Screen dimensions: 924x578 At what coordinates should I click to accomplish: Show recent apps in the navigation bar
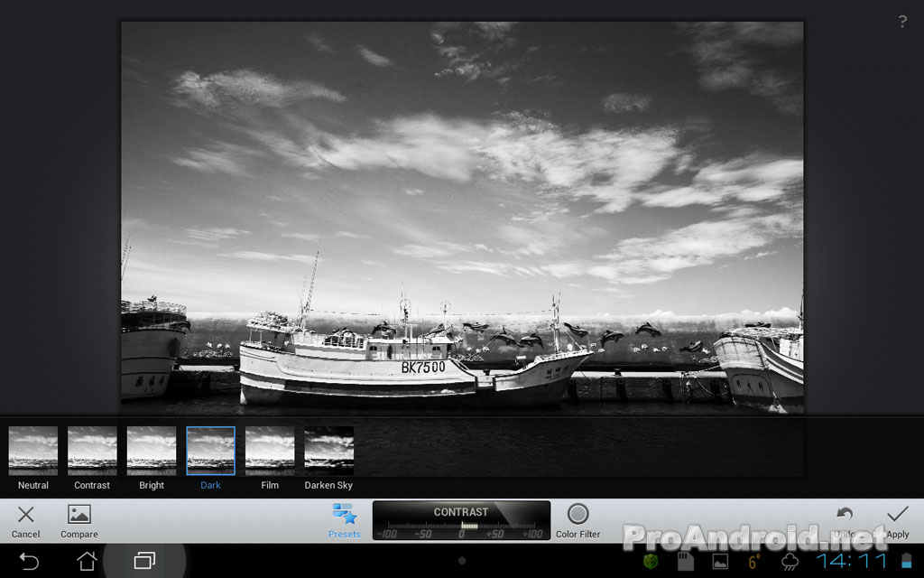[x=144, y=561]
